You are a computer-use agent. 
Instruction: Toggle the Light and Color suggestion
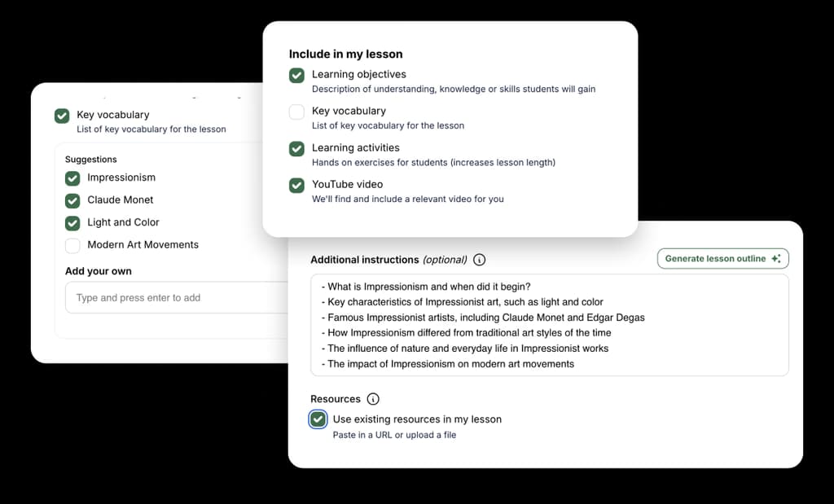(72, 222)
